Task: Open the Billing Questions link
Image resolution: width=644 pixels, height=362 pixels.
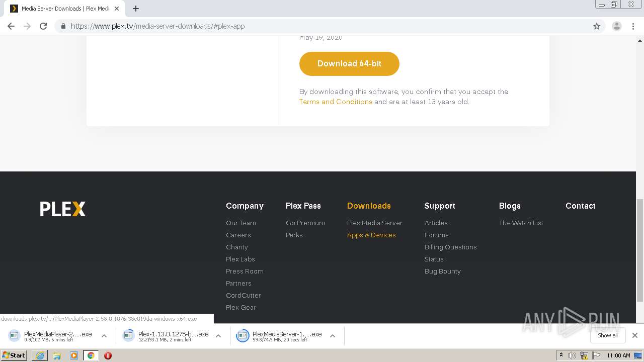Action: (451, 247)
